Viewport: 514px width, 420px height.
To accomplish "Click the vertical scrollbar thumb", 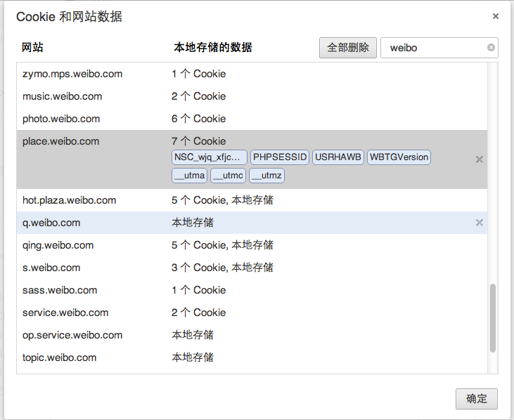I will pyautogui.click(x=492, y=317).
